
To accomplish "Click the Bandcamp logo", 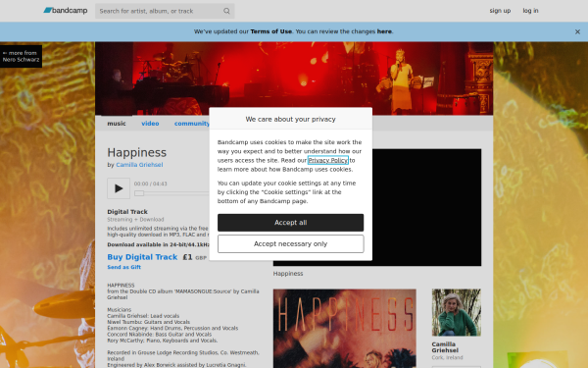I will tap(66, 11).
